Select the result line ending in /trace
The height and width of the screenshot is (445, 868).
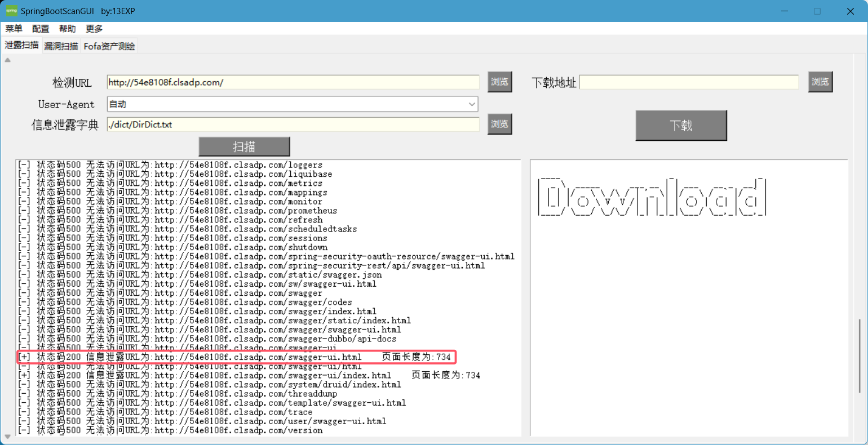pos(165,412)
